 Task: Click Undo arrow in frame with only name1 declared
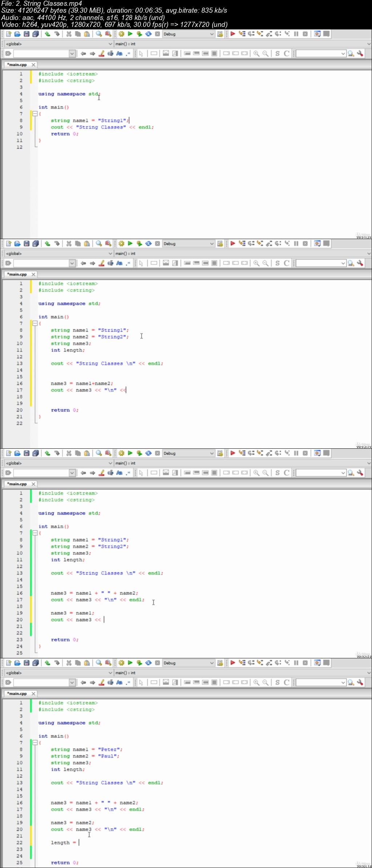click(48, 34)
